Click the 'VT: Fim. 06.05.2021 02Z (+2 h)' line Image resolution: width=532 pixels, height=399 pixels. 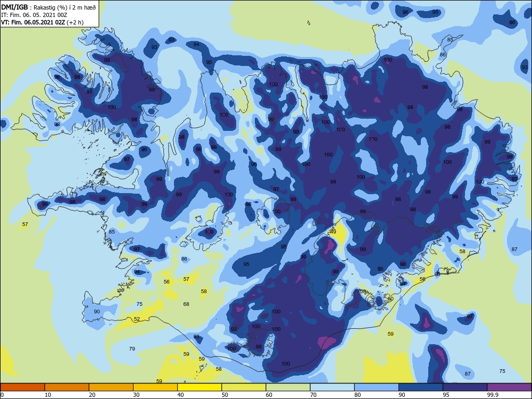[x=42, y=22]
